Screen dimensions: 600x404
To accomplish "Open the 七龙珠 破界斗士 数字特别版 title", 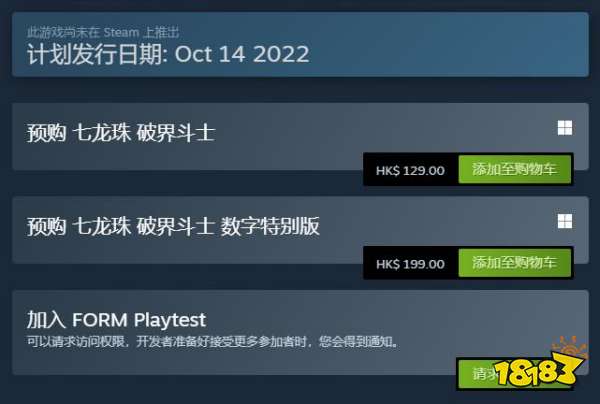I will tap(173, 226).
